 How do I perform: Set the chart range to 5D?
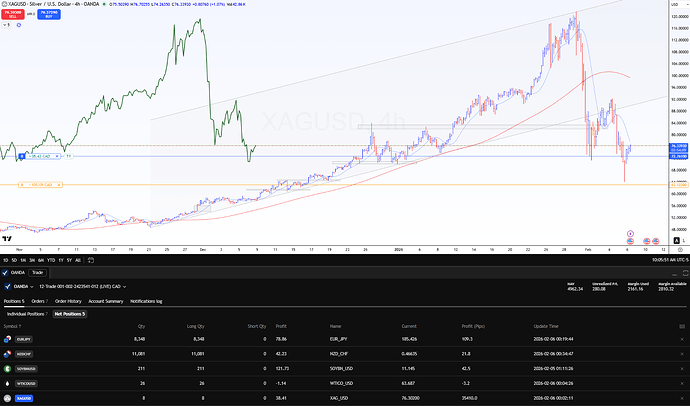pyautogui.click(x=14, y=260)
